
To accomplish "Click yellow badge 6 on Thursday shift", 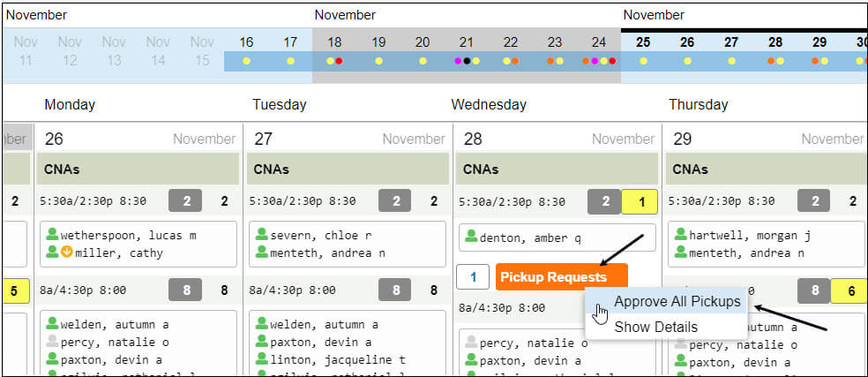I will (851, 290).
